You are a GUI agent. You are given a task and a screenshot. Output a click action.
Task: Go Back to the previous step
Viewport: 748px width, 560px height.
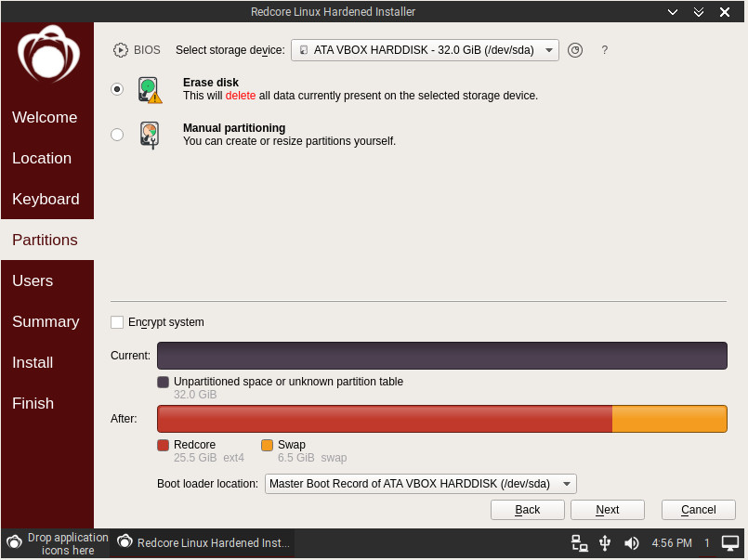tap(528, 510)
